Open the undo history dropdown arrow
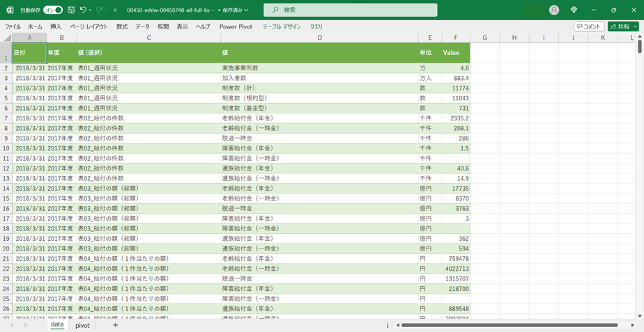Image resolution: width=644 pixels, height=332 pixels. (91, 10)
